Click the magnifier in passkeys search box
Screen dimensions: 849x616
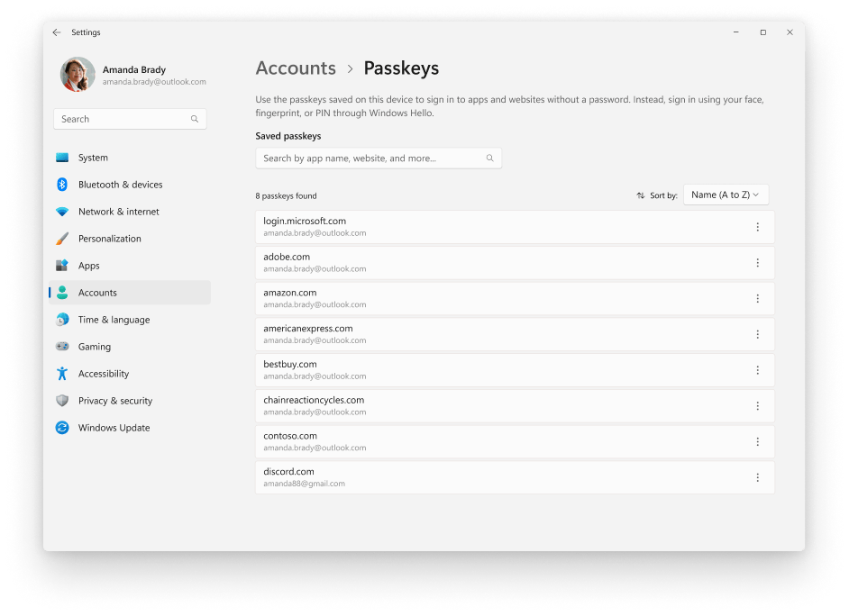point(489,159)
